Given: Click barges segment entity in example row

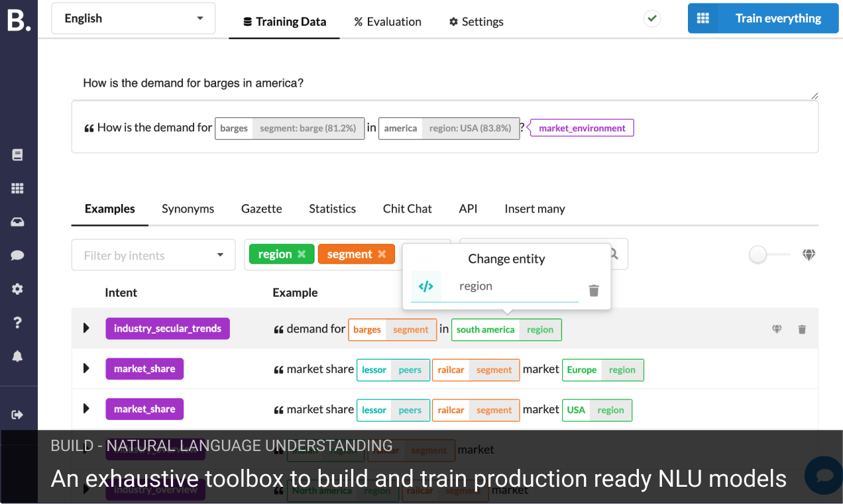Looking at the screenshot, I should point(392,330).
